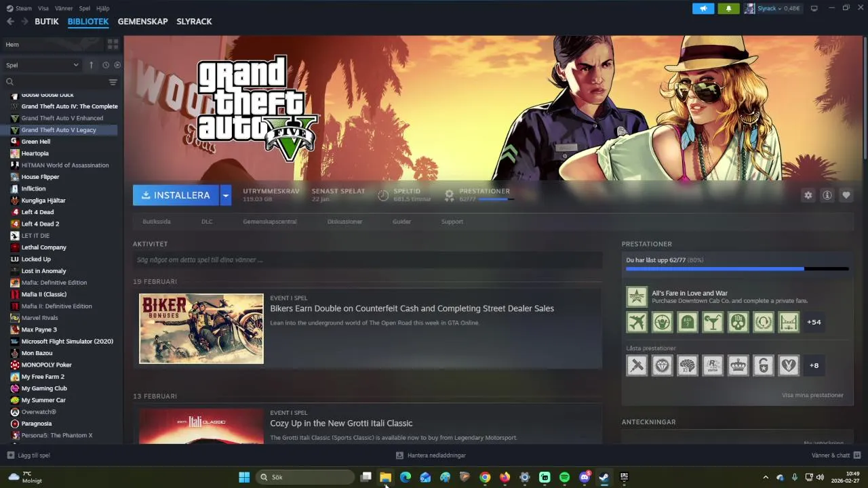Click the diamond locked achievement icon
Image resolution: width=868 pixels, height=488 pixels.
pos(662,365)
